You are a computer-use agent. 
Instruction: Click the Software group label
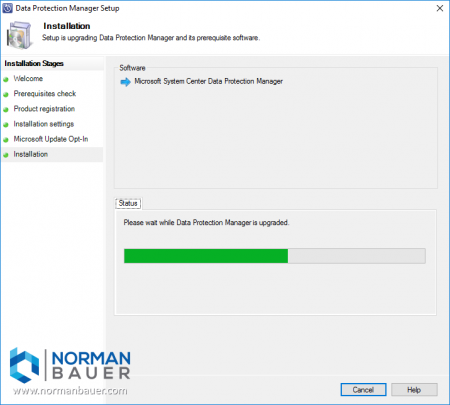coord(132,68)
